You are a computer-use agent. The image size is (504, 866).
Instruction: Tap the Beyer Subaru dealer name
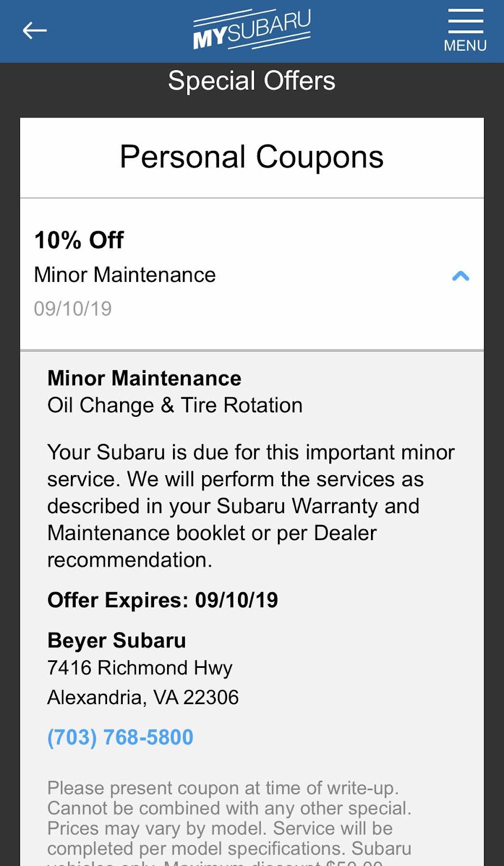click(x=117, y=641)
